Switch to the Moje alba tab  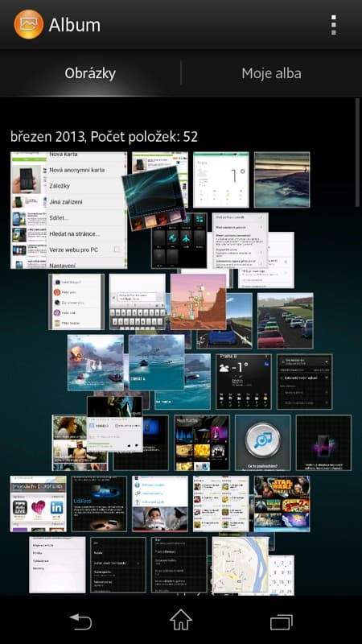click(x=271, y=73)
